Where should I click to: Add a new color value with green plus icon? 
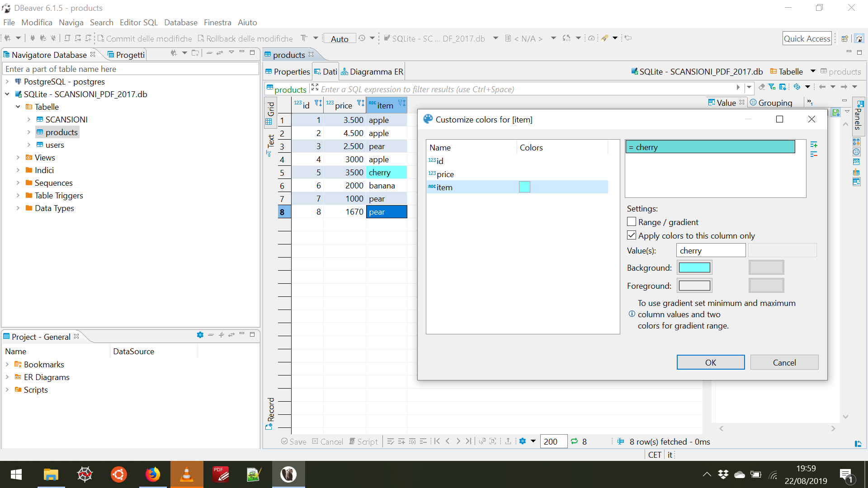pyautogui.click(x=814, y=145)
